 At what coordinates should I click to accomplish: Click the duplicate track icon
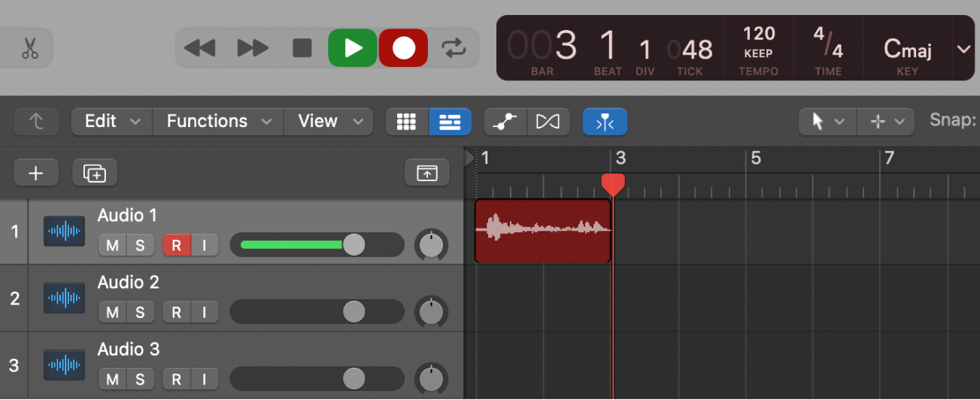click(x=95, y=173)
